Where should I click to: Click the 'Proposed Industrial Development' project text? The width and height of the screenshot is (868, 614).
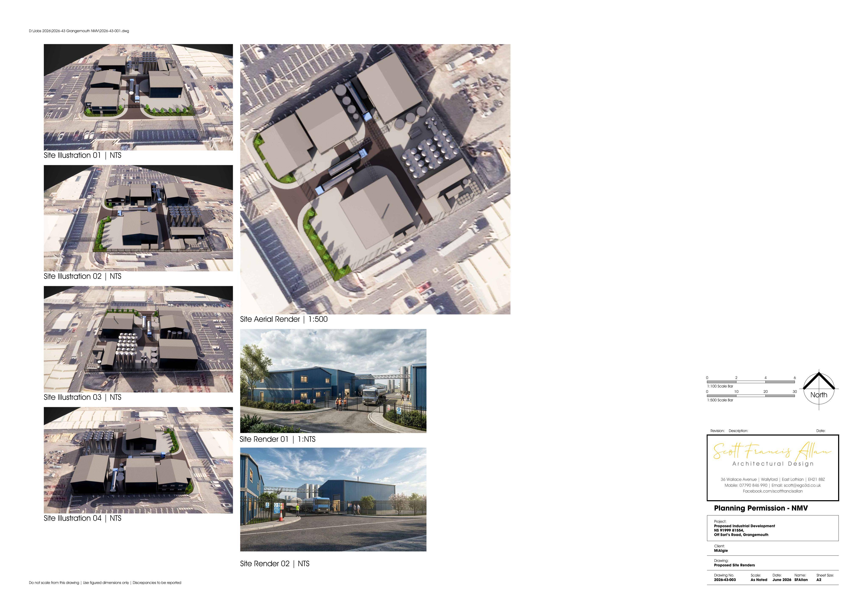click(x=744, y=526)
